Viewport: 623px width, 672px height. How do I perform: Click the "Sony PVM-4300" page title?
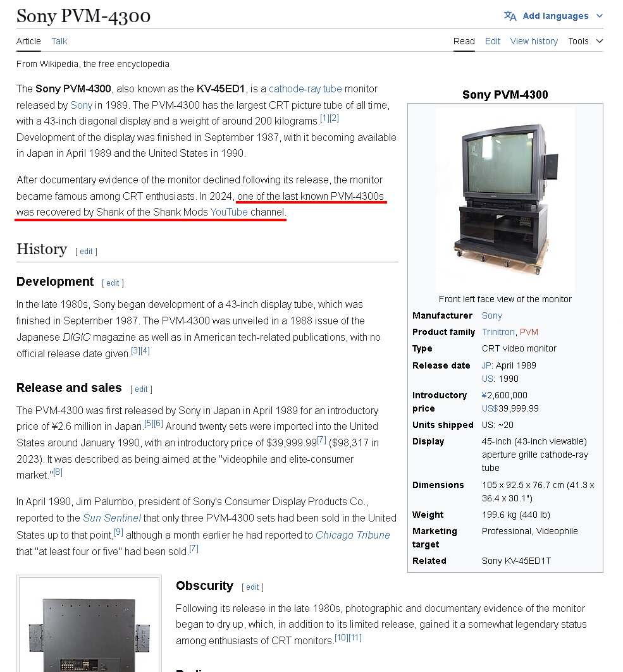83,16
